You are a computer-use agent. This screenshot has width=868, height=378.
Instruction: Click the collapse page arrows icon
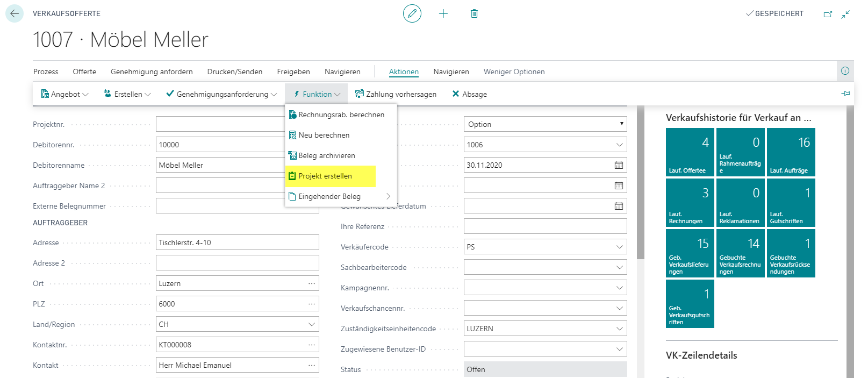[x=845, y=15]
